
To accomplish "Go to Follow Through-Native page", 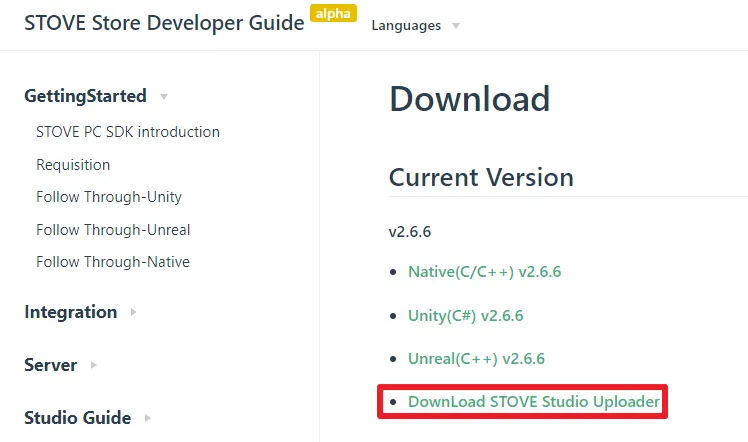I will tap(113, 262).
